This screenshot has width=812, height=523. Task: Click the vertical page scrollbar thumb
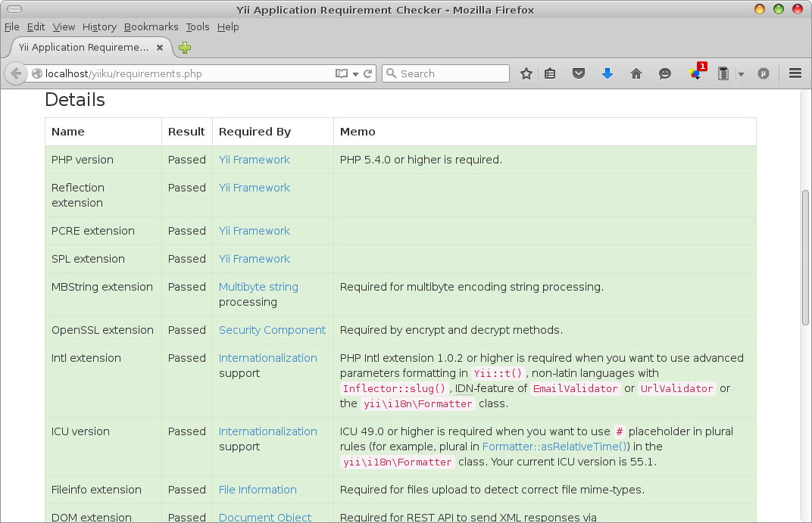pos(804,257)
